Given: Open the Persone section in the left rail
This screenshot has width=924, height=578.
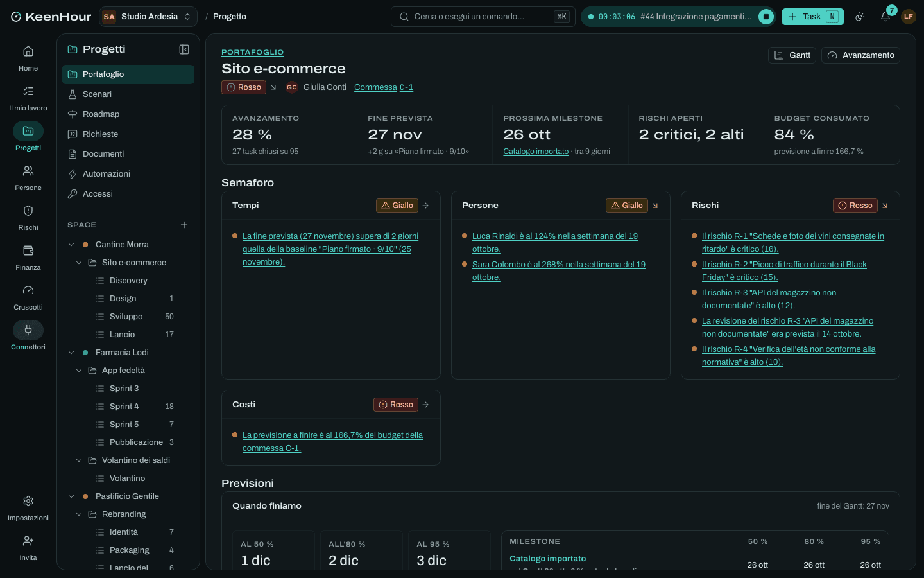Looking at the screenshot, I should click(x=28, y=178).
